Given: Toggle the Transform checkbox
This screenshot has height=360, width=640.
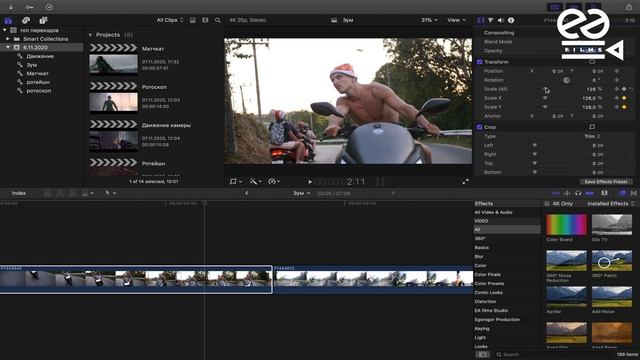Looking at the screenshot, I should 480,62.
